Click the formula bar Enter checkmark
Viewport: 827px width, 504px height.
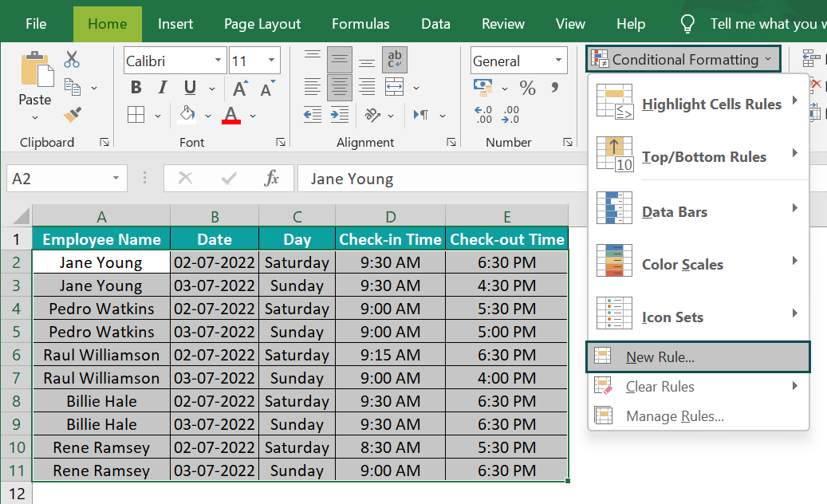click(x=229, y=178)
